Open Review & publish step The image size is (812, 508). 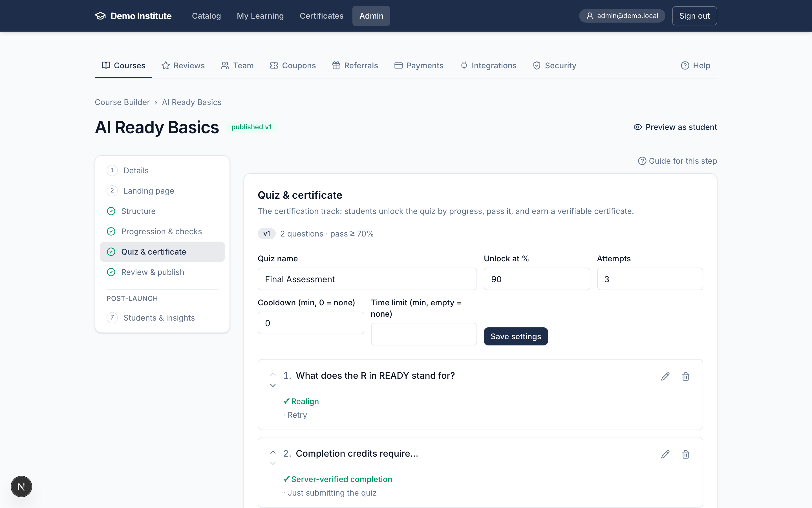(x=162, y=272)
